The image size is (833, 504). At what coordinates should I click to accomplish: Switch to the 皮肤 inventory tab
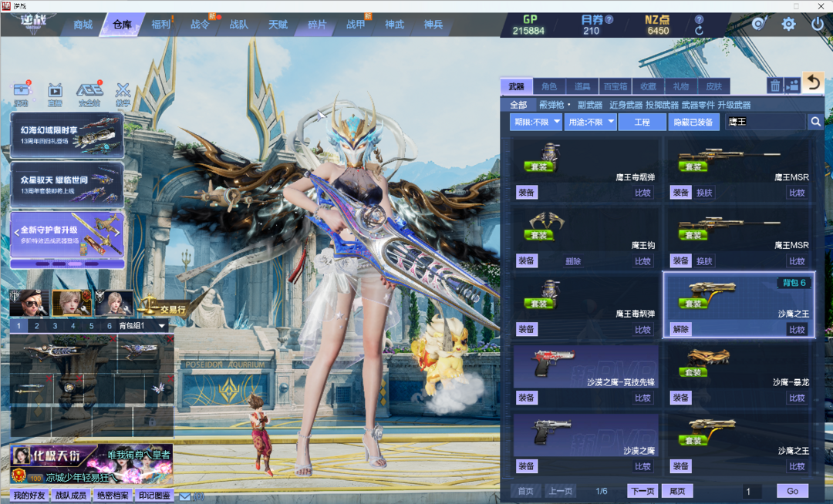tap(713, 86)
